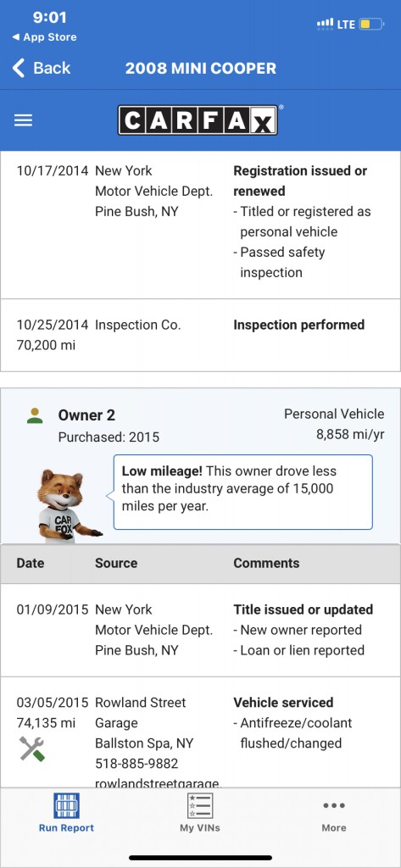Switch to the My VINs tab
Screen dimensions: 401x868
click(200, 812)
